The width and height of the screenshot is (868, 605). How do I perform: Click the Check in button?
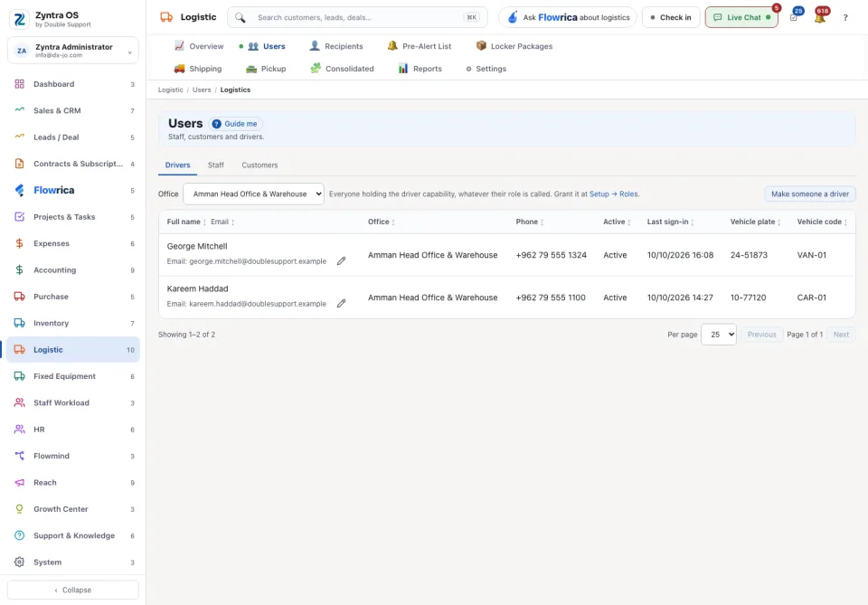click(x=671, y=17)
